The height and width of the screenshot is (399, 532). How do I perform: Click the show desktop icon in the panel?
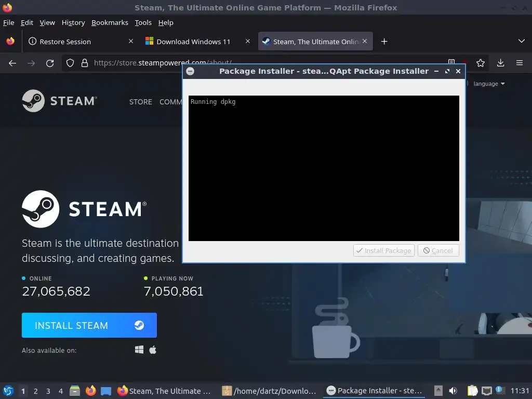click(106, 391)
